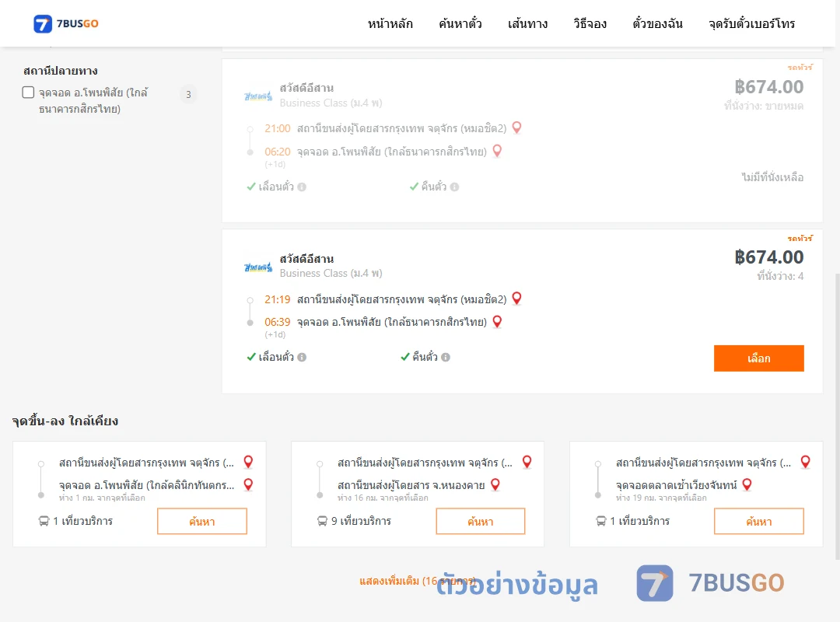
Task: Open origin map pin on the เวียงจันทน์ card
Action: pyautogui.click(x=805, y=462)
